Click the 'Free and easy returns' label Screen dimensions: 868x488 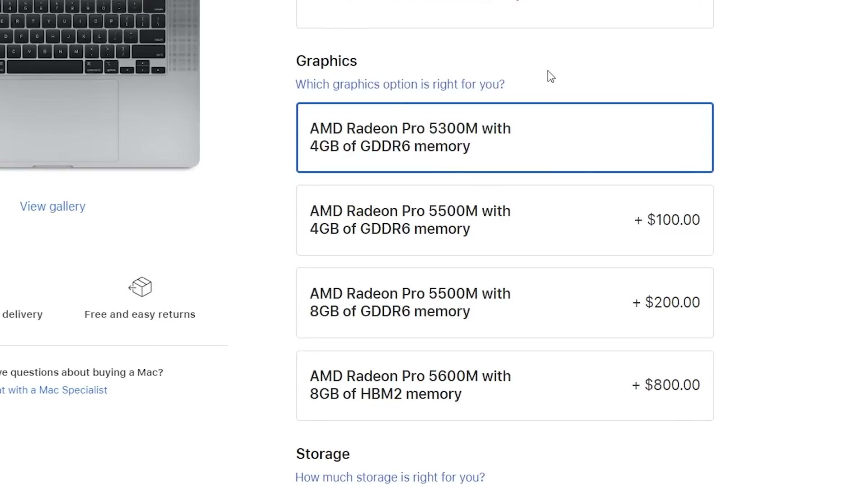140,314
